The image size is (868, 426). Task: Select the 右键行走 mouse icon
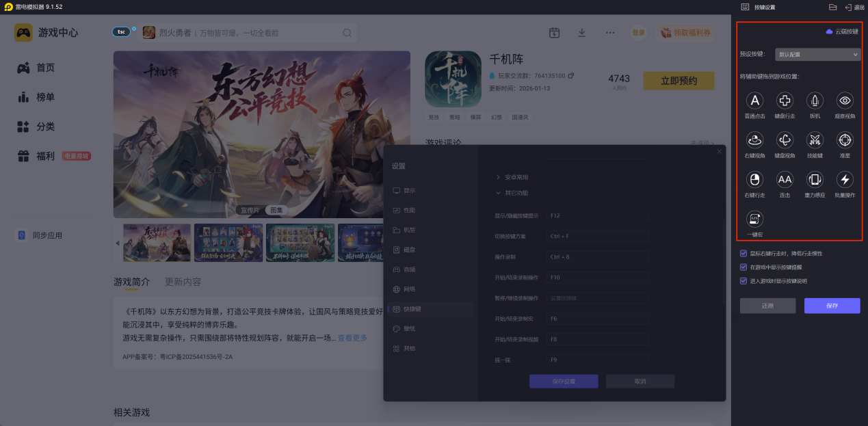click(x=755, y=180)
